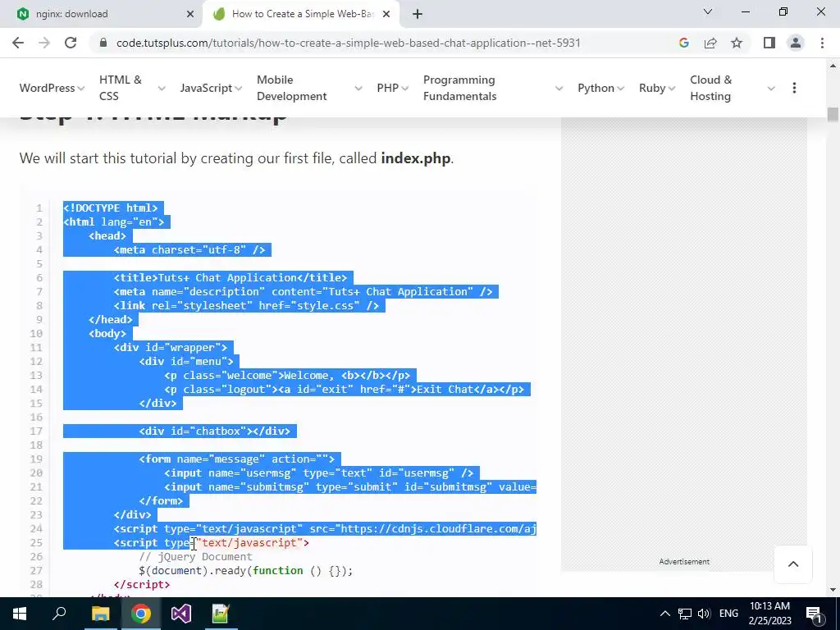Click the link rel="stylesheet" code line
The image size is (840, 630).
coord(246,305)
